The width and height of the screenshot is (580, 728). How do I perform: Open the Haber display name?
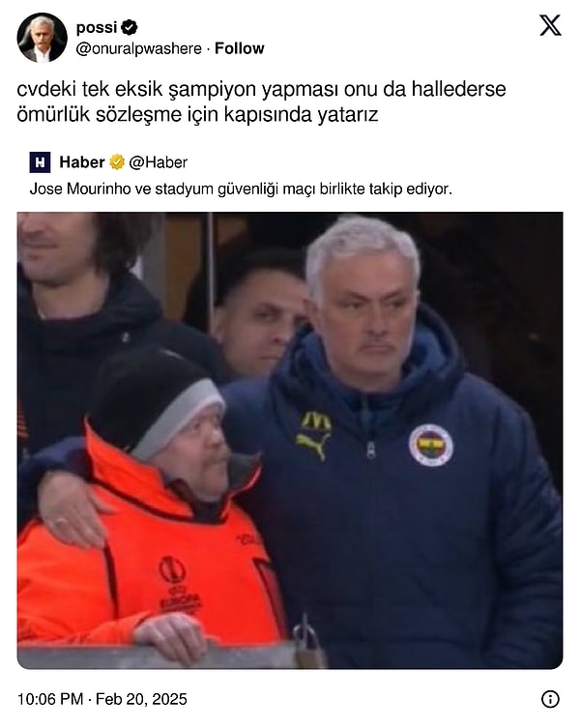tap(82, 162)
